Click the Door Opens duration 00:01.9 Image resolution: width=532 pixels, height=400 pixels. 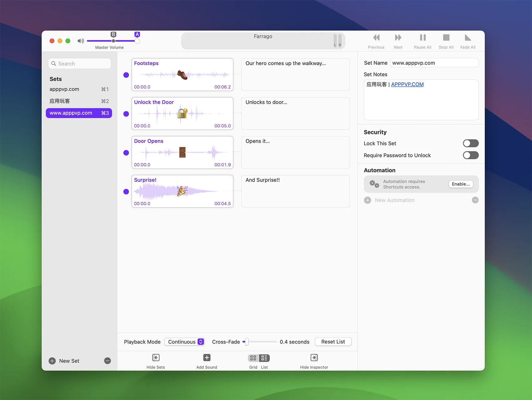(x=223, y=165)
